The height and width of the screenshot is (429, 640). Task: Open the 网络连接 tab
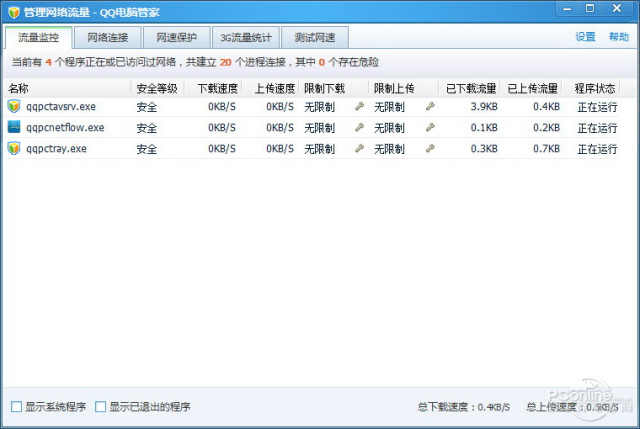108,38
